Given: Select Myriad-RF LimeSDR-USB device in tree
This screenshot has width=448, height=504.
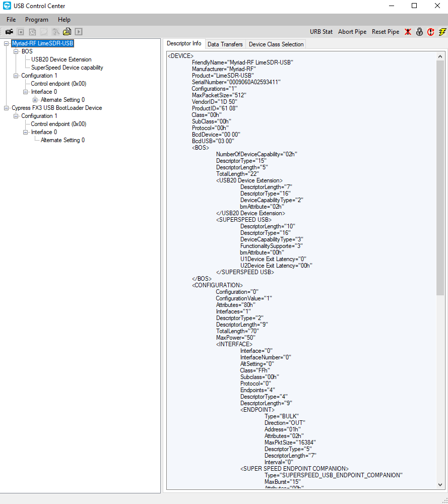Looking at the screenshot, I should tap(43, 43).
